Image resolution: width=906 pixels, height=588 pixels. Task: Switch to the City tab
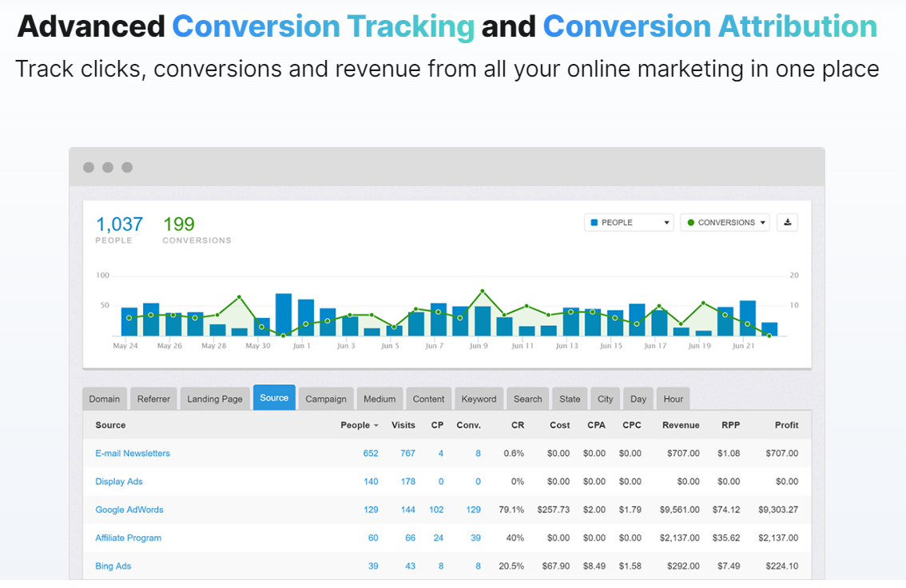(606, 399)
